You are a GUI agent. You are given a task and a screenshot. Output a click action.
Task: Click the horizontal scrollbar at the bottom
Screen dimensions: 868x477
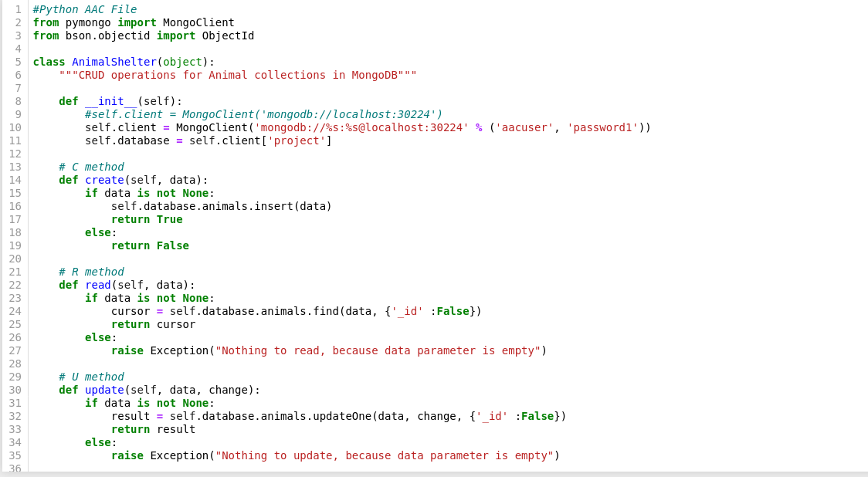click(432, 472)
